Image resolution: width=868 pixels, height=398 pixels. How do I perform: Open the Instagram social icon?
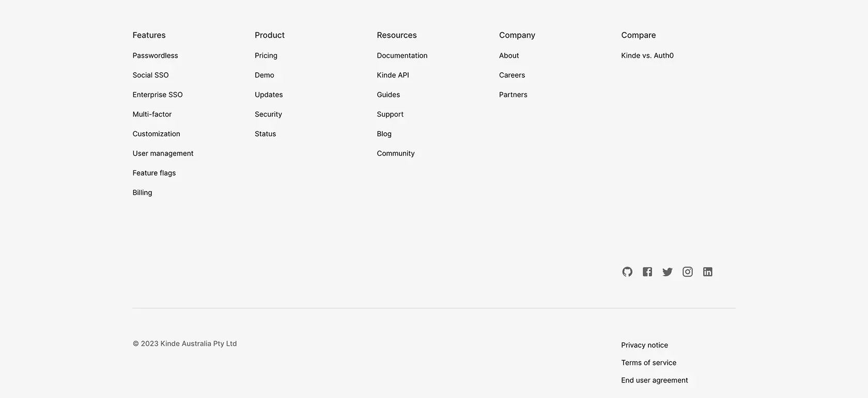click(x=688, y=272)
